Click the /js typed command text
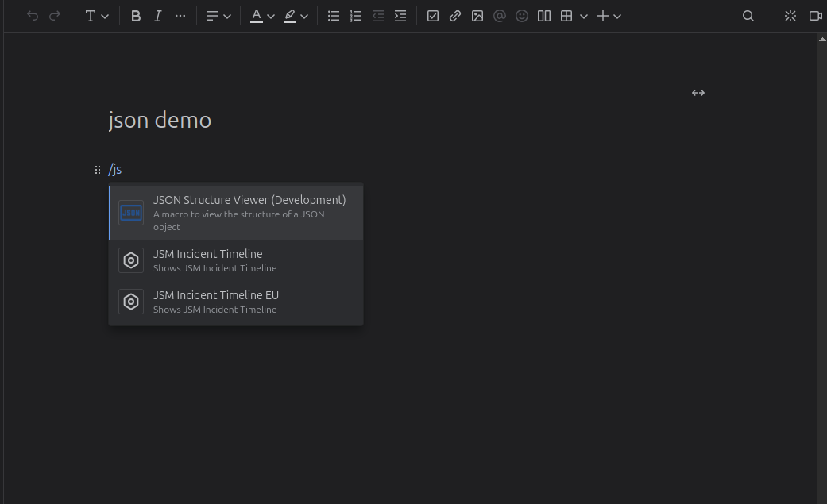This screenshot has width=827, height=504. 115,169
